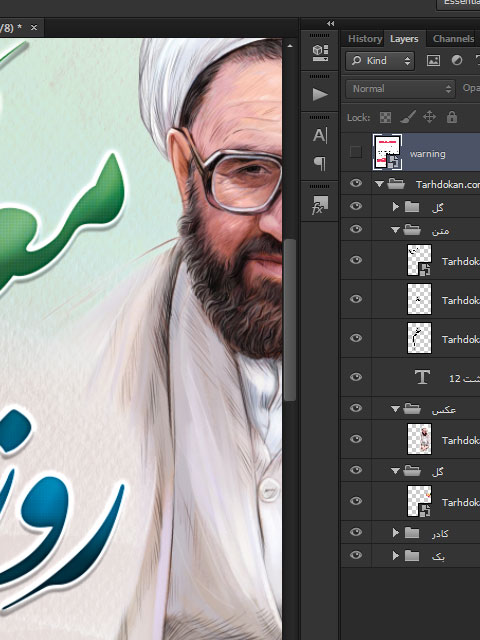Show the warning layer visibility box
The height and width of the screenshot is (640, 480).
(356, 152)
